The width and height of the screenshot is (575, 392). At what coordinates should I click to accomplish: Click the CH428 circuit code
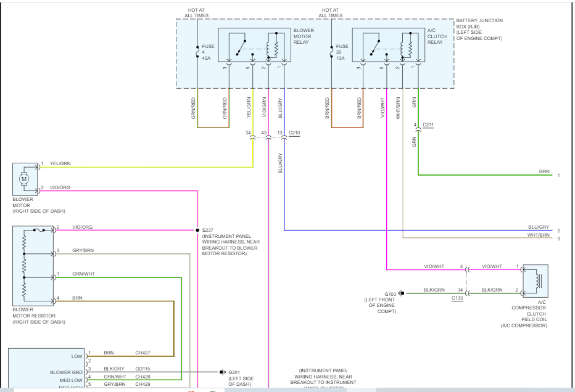(x=143, y=377)
